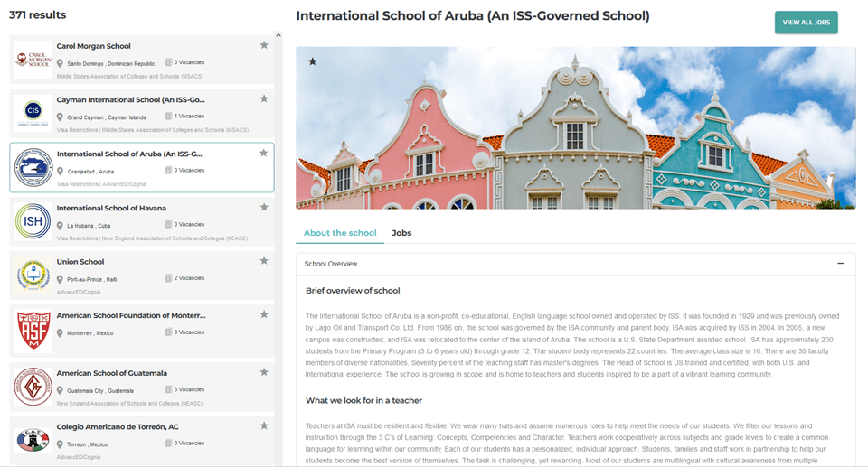Screen dimensions: 868x467
Task: Click location pin beside Oranjestad, Aruba
Action: point(60,172)
